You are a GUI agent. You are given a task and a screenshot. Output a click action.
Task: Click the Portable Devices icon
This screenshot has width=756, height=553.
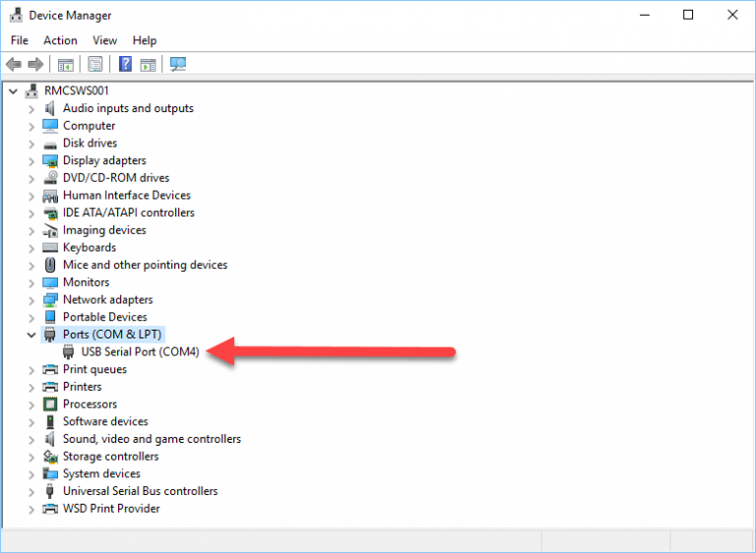point(50,317)
